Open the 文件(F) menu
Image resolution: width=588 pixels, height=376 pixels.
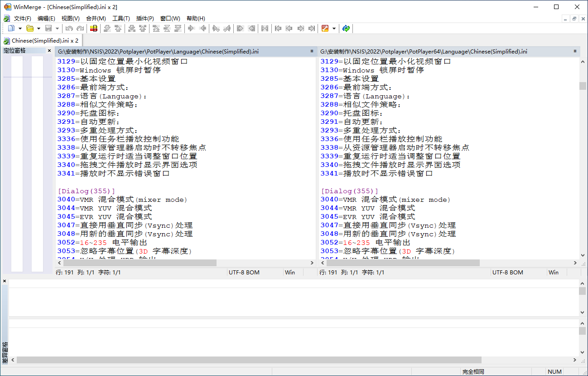coord(22,19)
